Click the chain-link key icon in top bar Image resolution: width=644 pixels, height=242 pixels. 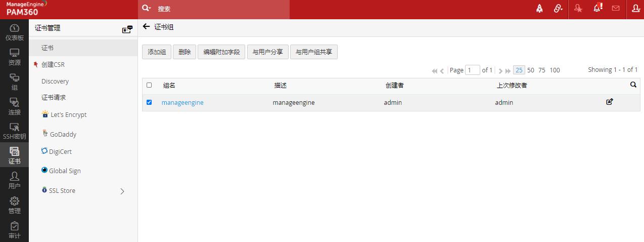(x=558, y=9)
